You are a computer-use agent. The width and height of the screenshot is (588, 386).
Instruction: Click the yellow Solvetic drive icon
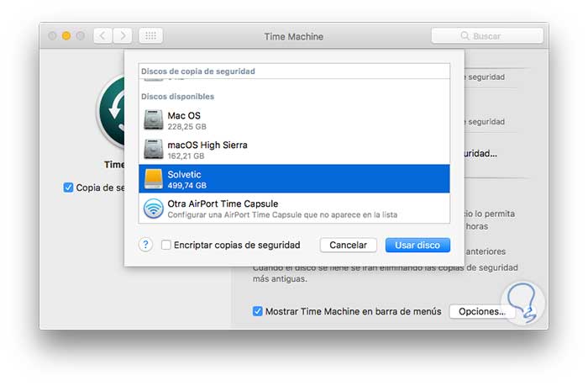[x=154, y=179]
